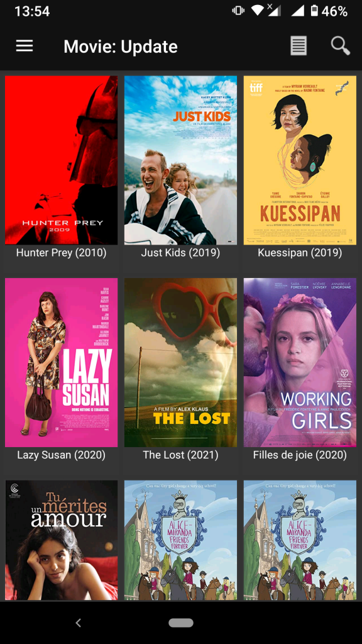Select The Lost movie poster
The image size is (362, 644).
click(x=180, y=362)
